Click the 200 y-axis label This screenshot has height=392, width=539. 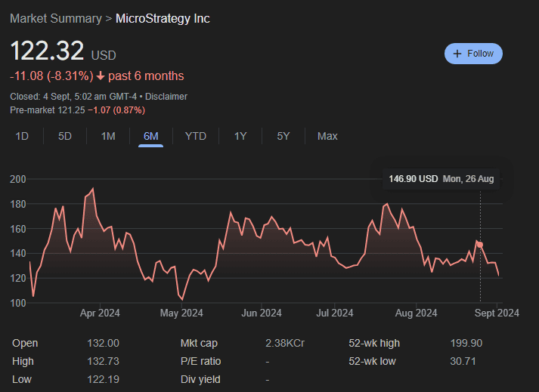(18, 179)
